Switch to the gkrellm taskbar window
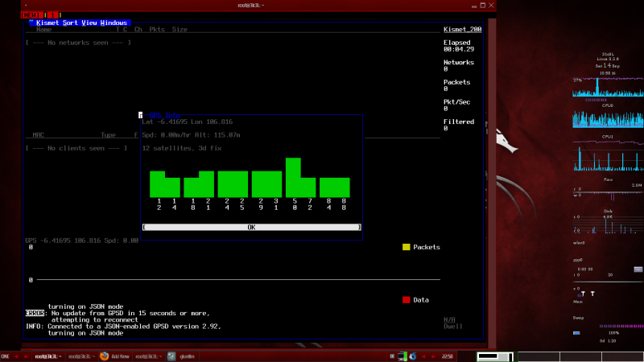The width and height of the screenshot is (644, 362). point(183,356)
